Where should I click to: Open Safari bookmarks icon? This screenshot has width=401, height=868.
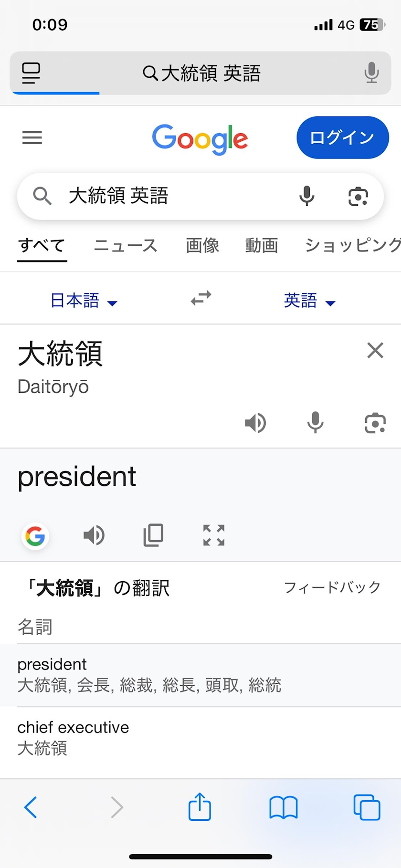284,807
